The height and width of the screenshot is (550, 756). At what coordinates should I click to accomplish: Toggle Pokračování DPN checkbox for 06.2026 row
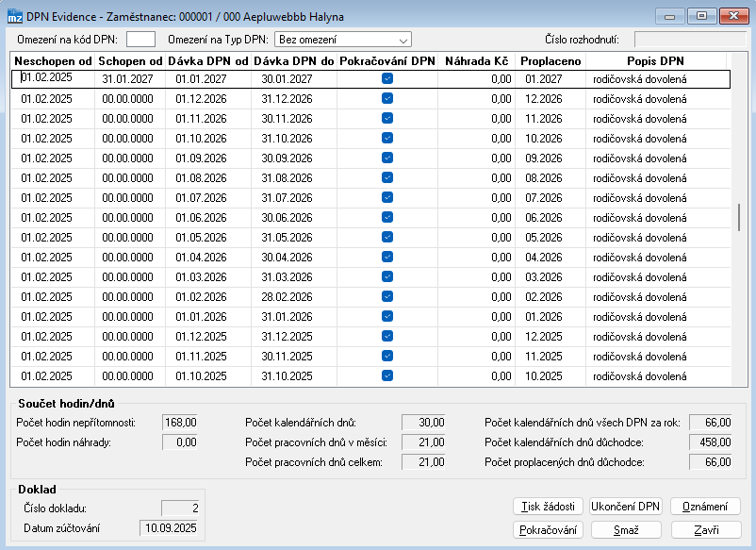(x=386, y=218)
